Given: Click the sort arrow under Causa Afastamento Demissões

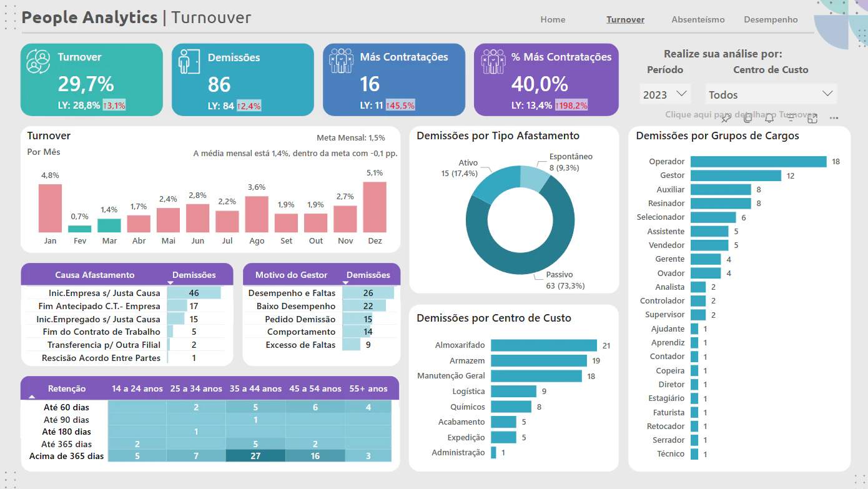Looking at the screenshot, I should [x=170, y=283].
